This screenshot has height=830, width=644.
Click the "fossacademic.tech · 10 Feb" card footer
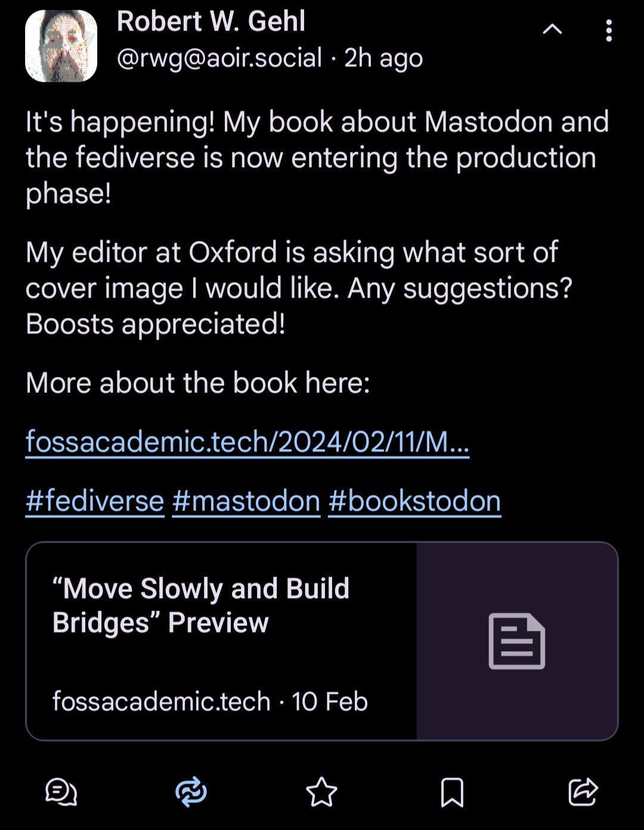210,701
